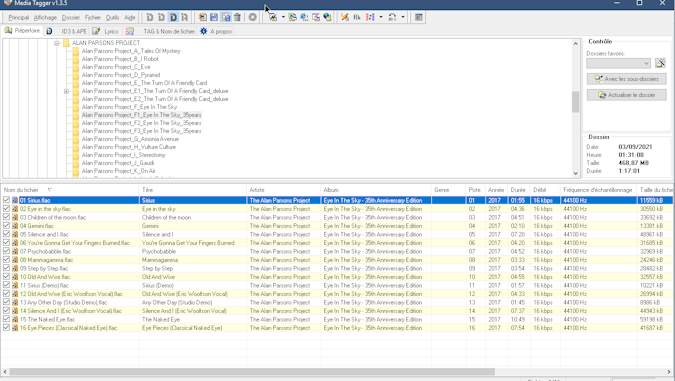Screen dimensions: 675x381
Task: Toggle checkbox for 07 Psychobabble.flac
Action: click(6, 251)
